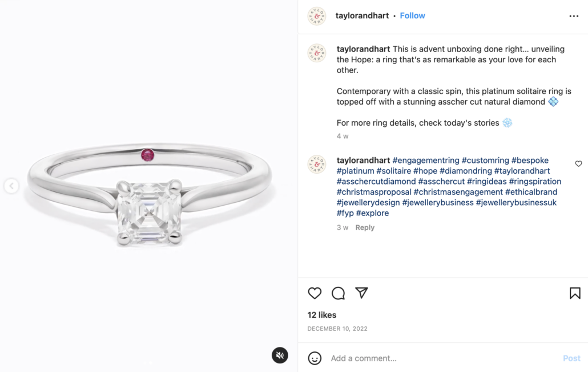Screen dimensions: 588x372
Task: Go to previous image with left arrow
Action: (11, 186)
